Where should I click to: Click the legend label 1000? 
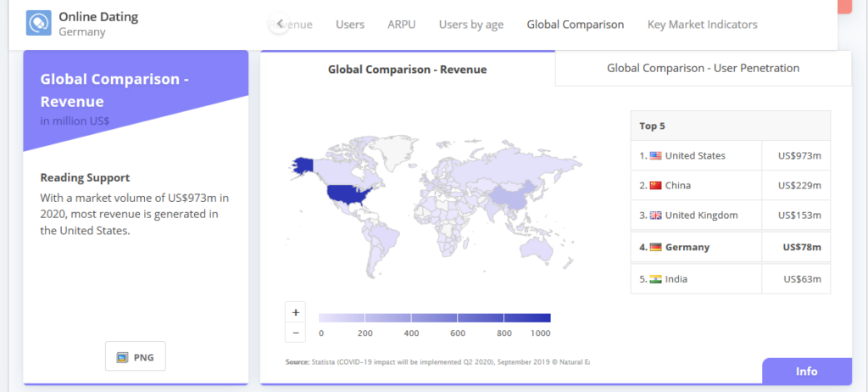540,333
